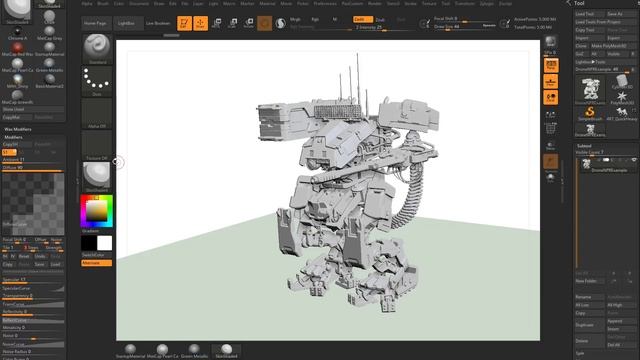Click the Duplicate subtool button

589,325
